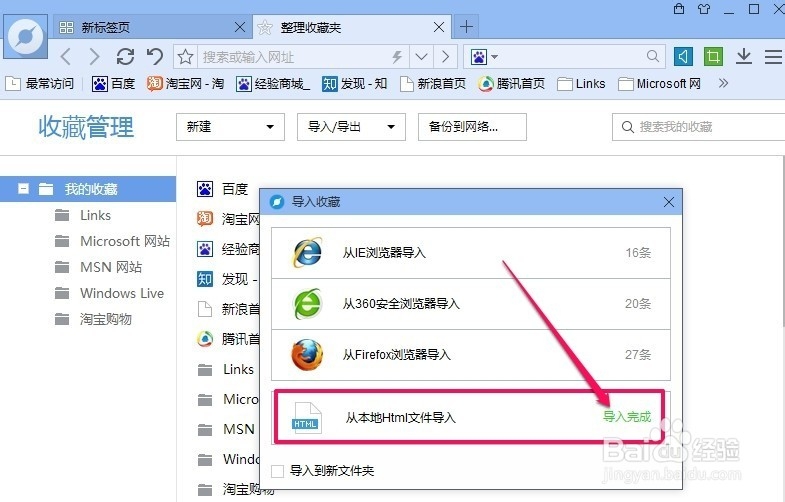This screenshot has width=785, height=502.
Task: Select MSN 网站 folder in sidebar tree
Action: pyautogui.click(x=99, y=267)
